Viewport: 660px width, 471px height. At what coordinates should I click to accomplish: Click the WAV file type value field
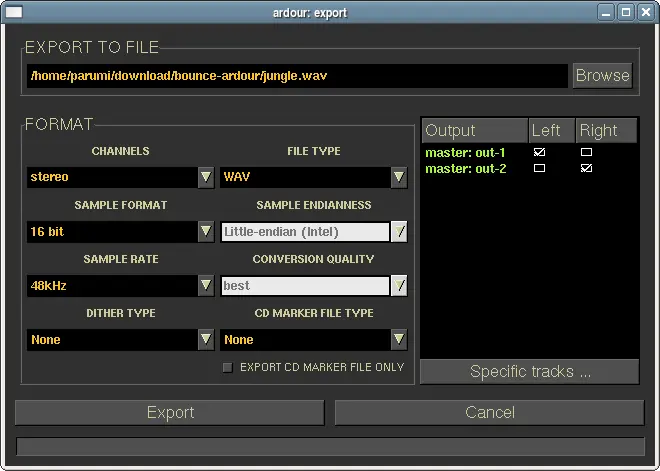(x=305, y=177)
